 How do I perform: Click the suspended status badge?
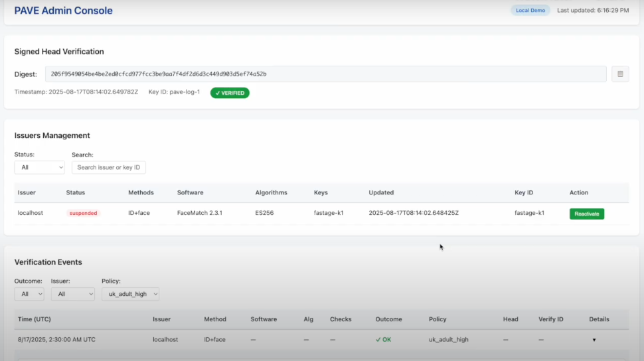point(84,213)
